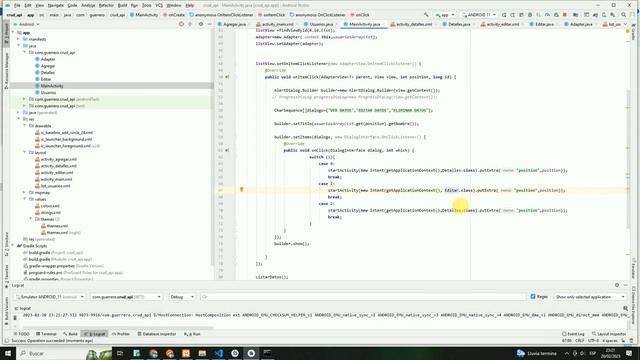The width and height of the screenshot is (640, 360).
Task: Click the Windows Start button
Action: click(x=8, y=353)
